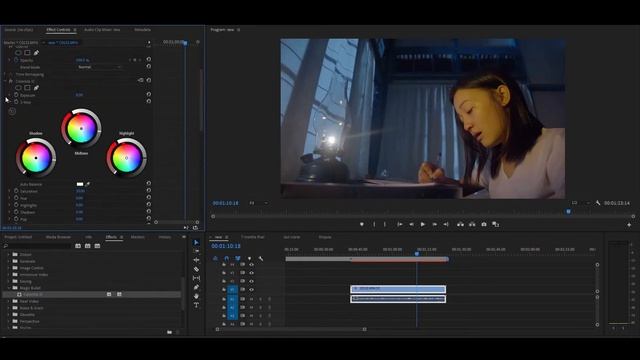The width and height of the screenshot is (640, 360).
Task: Switch to the Markers tab
Action: pyautogui.click(x=138, y=237)
